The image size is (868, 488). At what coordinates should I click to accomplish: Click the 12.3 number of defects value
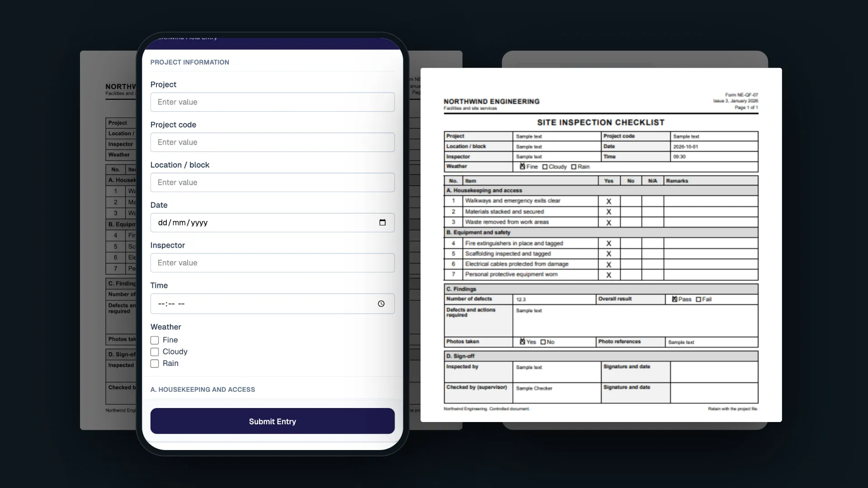tap(521, 300)
